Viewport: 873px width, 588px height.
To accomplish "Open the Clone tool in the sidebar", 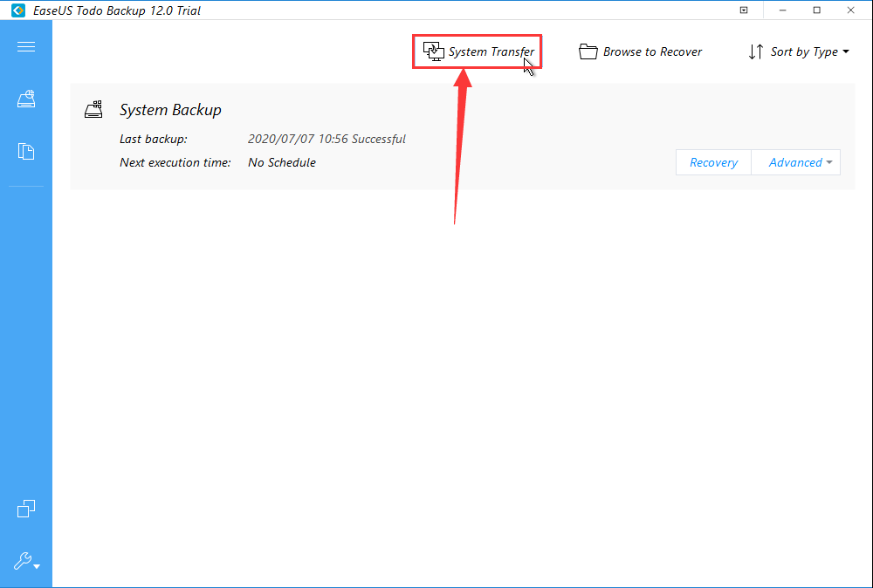I will click(26, 509).
